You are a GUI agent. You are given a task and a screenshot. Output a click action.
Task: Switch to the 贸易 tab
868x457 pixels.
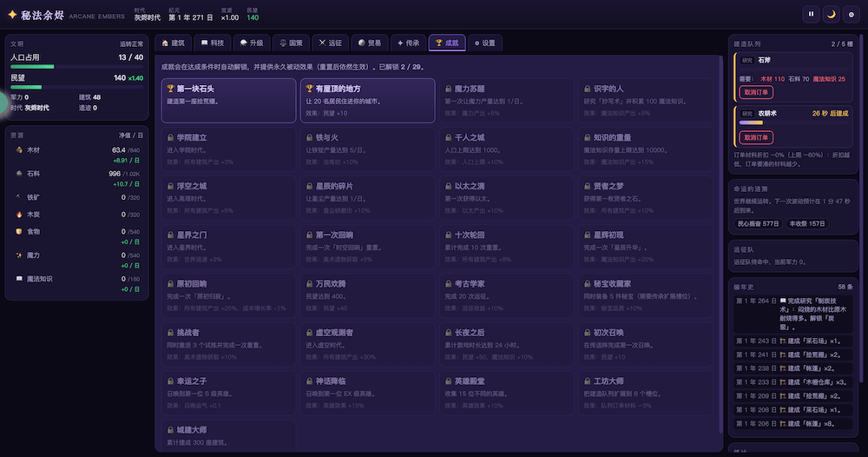tap(370, 43)
